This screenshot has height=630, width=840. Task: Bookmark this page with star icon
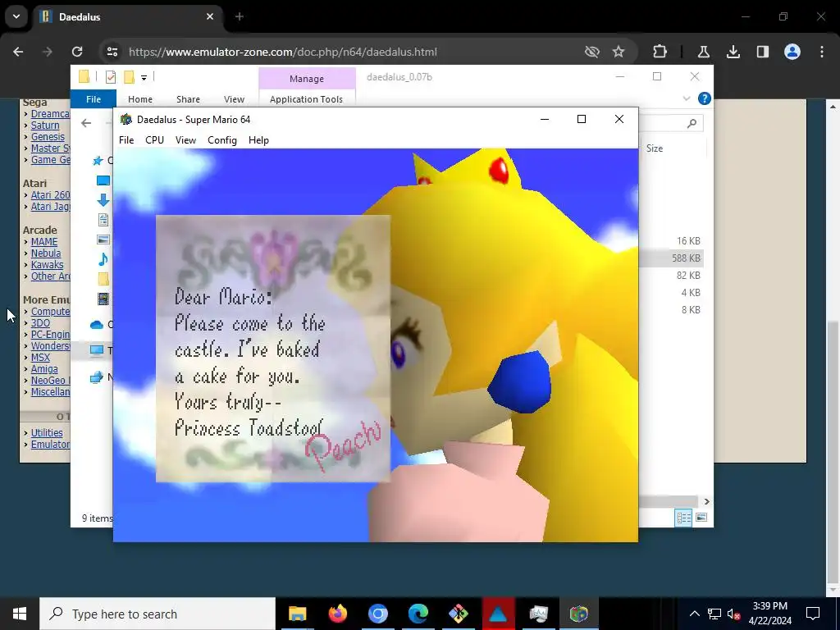pyautogui.click(x=619, y=52)
